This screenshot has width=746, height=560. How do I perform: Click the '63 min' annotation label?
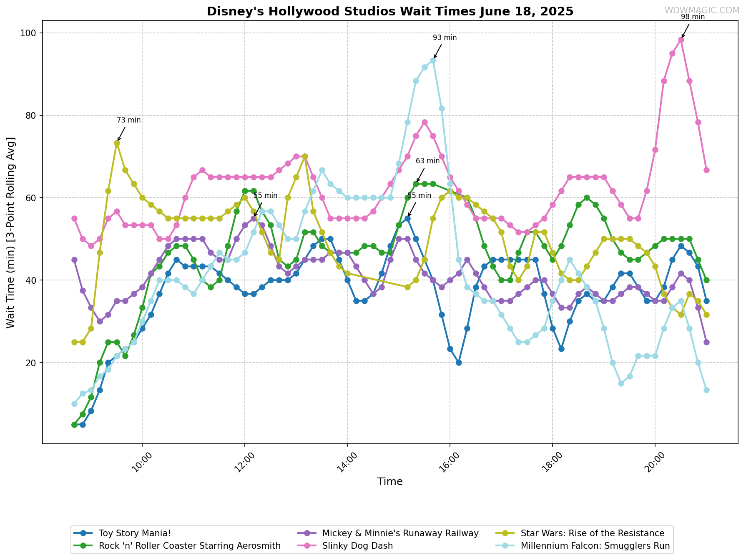pyautogui.click(x=428, y=161)
